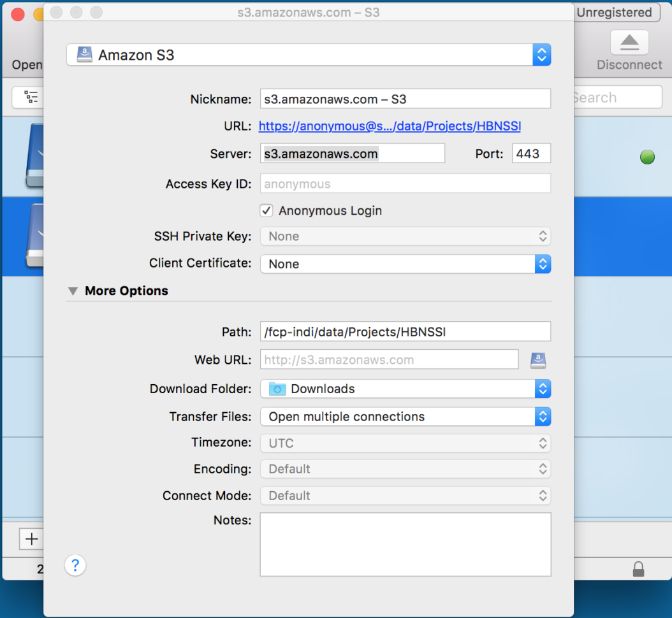Viewport: 672px width, 618px height.
Task: Click the Notes text area
Action: pos(405,544)
